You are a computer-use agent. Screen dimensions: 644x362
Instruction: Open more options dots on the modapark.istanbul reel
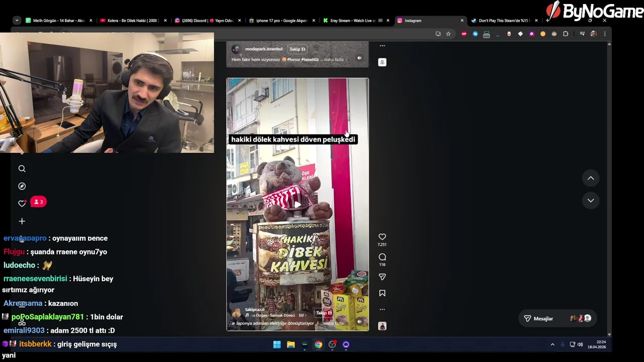point(382,45)
